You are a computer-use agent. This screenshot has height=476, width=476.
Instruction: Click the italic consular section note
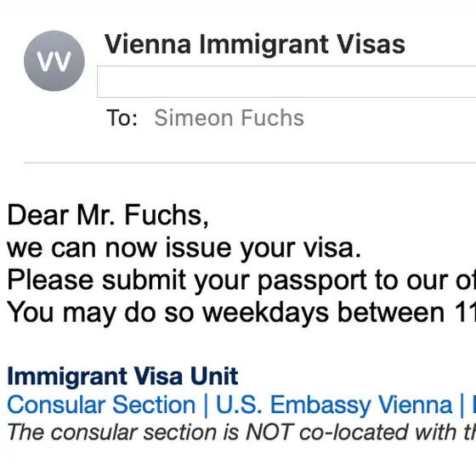(x=241, y=432)
